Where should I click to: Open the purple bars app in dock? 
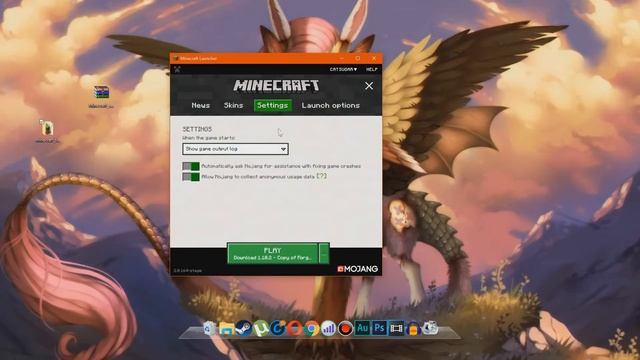[329, 328]
